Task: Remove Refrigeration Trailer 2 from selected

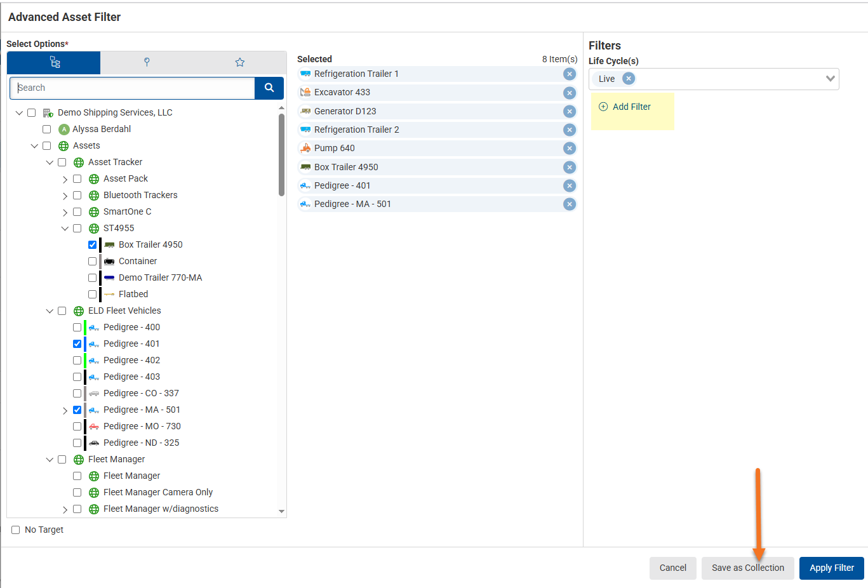Action: pos(570,130)
